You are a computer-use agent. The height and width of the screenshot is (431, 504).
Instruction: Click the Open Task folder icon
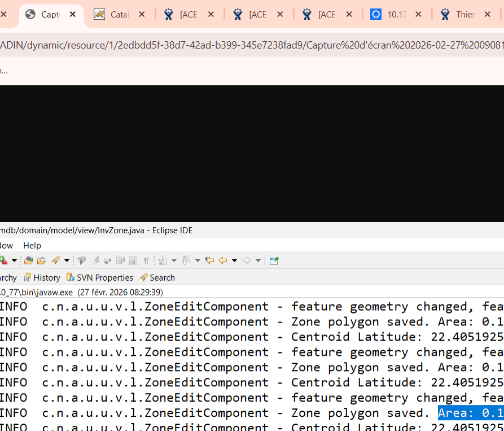(x=41, y=260)
